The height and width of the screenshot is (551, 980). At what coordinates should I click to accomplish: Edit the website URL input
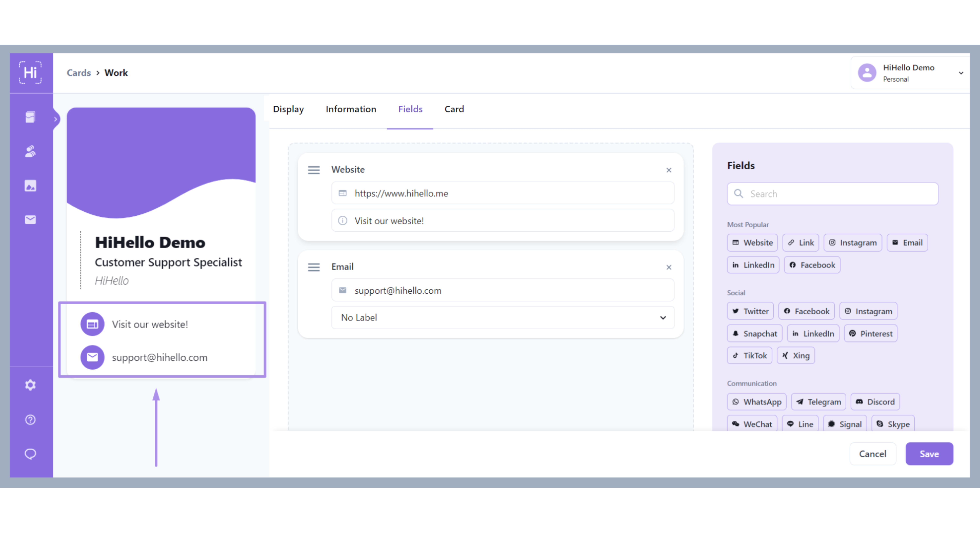pos(503,193)
